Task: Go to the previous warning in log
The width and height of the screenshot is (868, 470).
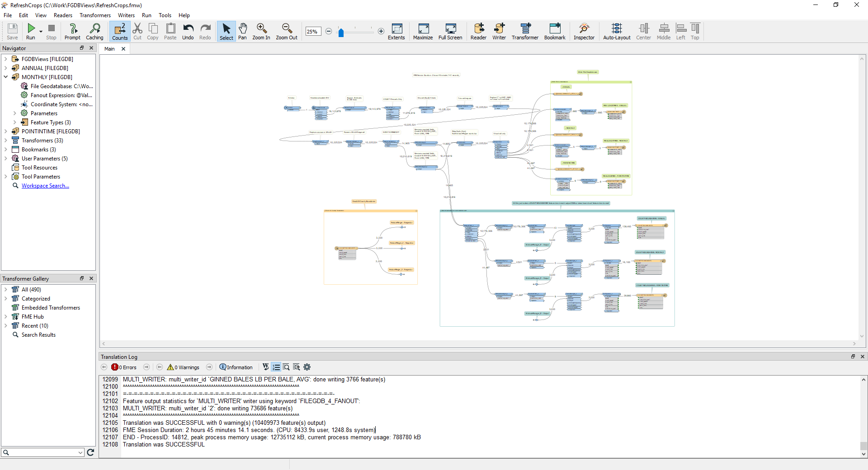Action: click(x=160, y=367)
